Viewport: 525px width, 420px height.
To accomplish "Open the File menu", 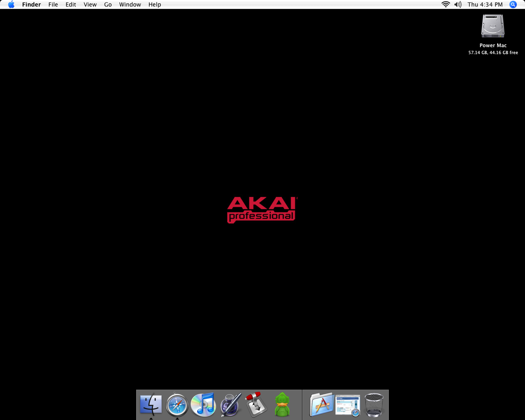I will click(x=53, y=5).
